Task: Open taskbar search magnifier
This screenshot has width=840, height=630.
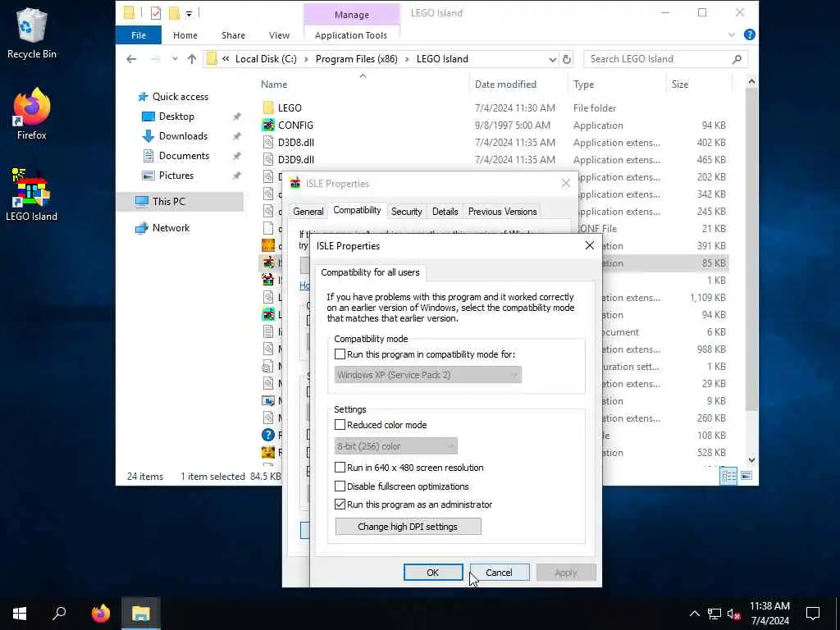Action: click(59, 614)
